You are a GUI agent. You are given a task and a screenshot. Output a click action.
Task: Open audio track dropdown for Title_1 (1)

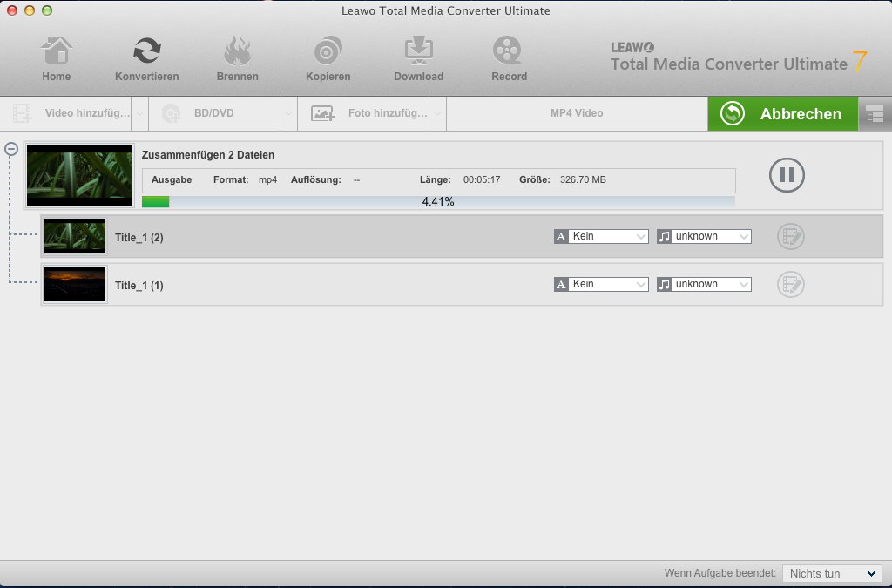click(704, 284)
